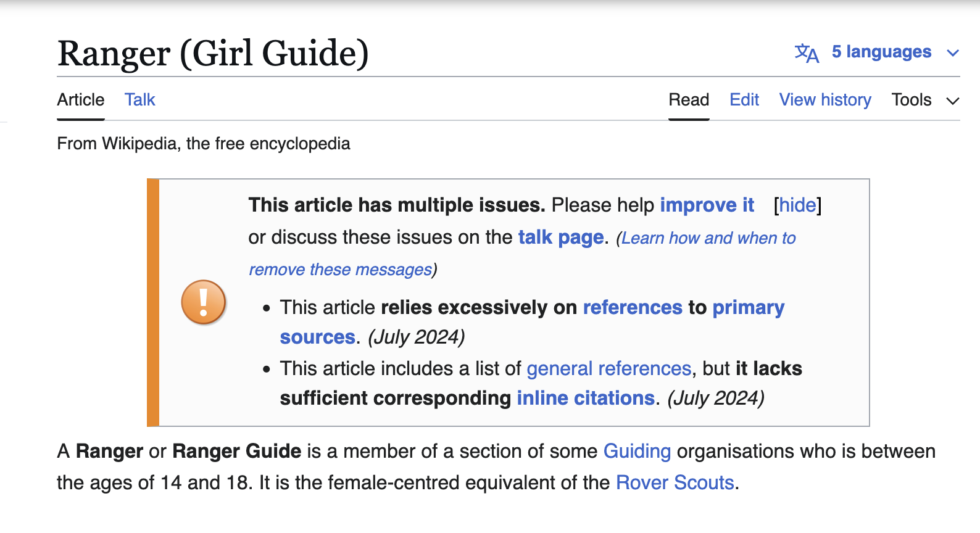Open the 'inline citations' link
This screenshot has height=533, width=980.
coord(585,399)
